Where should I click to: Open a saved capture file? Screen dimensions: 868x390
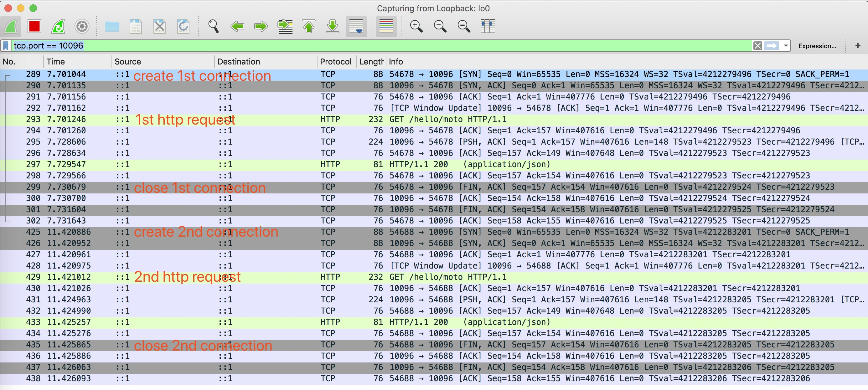(x=112, y=26)
